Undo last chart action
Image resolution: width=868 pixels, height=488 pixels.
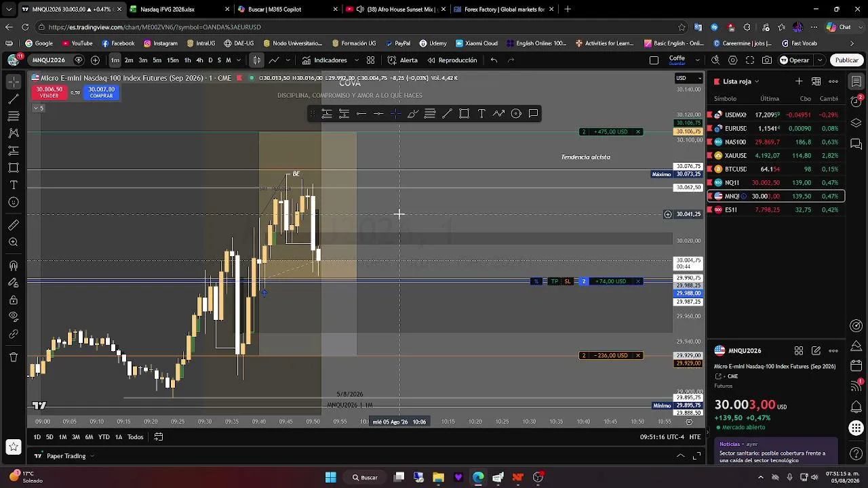click(494, 60)
